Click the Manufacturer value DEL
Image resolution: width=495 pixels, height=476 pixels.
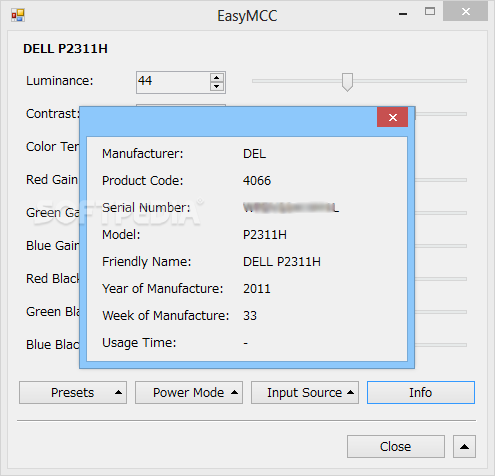[254, 154]
